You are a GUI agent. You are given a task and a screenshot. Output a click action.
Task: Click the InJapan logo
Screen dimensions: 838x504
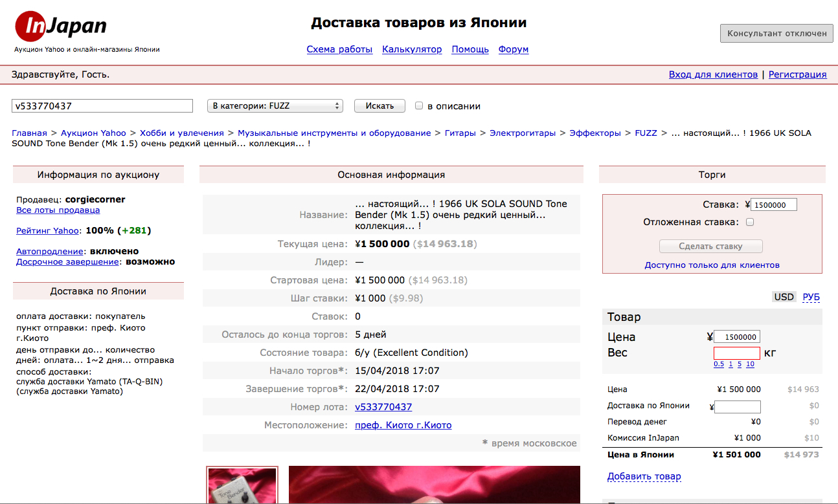[x=62, y=25]
